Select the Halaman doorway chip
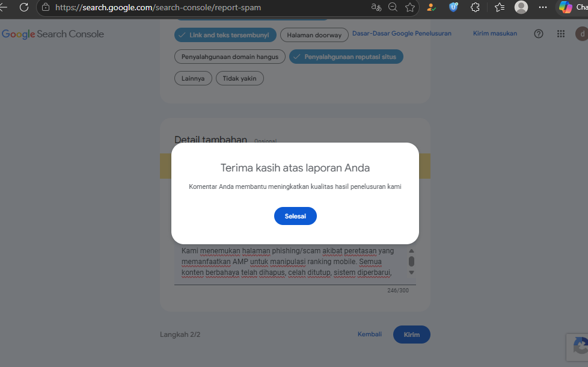 pyautogui.click(x=314, y=35)
